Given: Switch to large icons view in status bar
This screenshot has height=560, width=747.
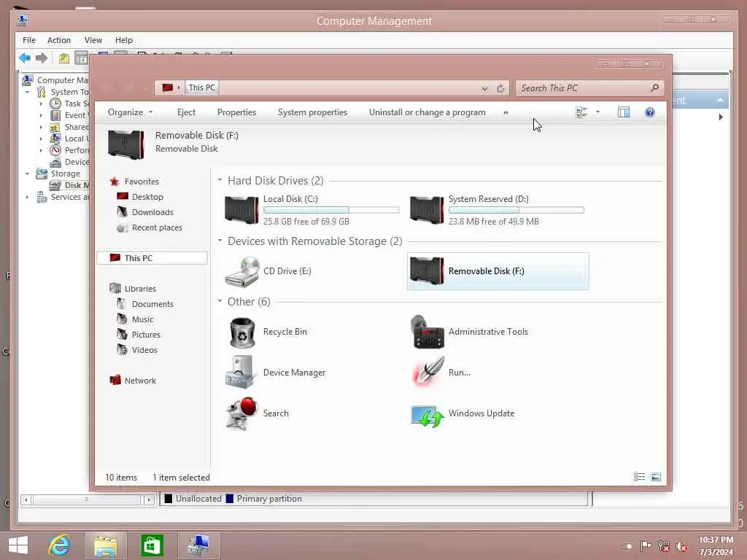Looking at the screenshot, I should [x=656, y=477].
